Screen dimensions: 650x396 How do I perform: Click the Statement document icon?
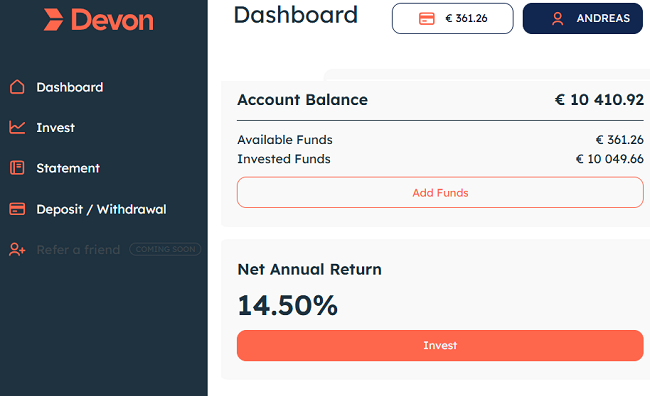(17, 168)
